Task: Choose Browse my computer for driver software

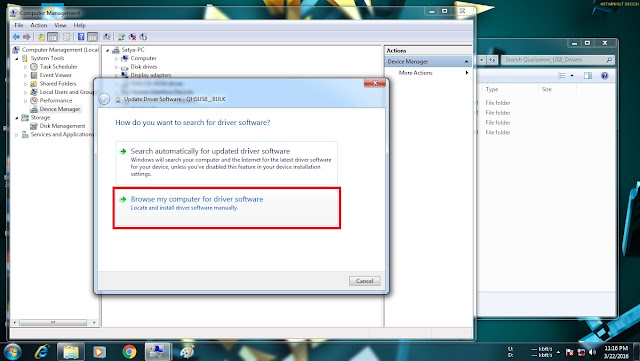Action: pyautogui.click(x=227, y=208)
